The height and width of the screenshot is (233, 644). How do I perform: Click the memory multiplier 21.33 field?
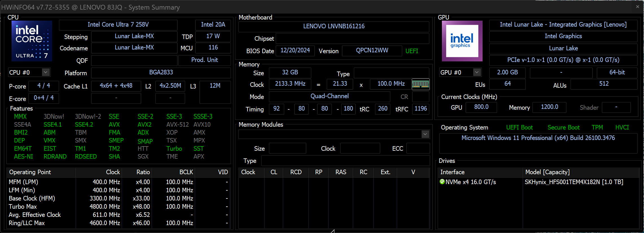click(x=340, y=84)
